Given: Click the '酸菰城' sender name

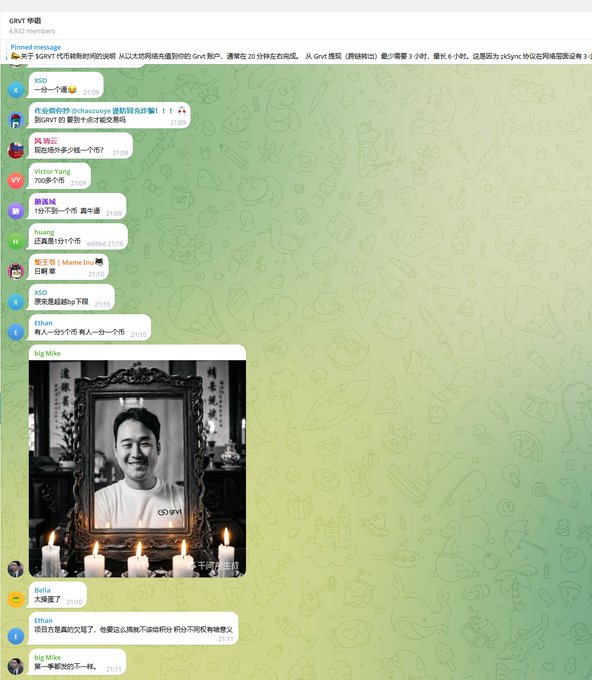Looking at the screenshot, I should 45,202.
